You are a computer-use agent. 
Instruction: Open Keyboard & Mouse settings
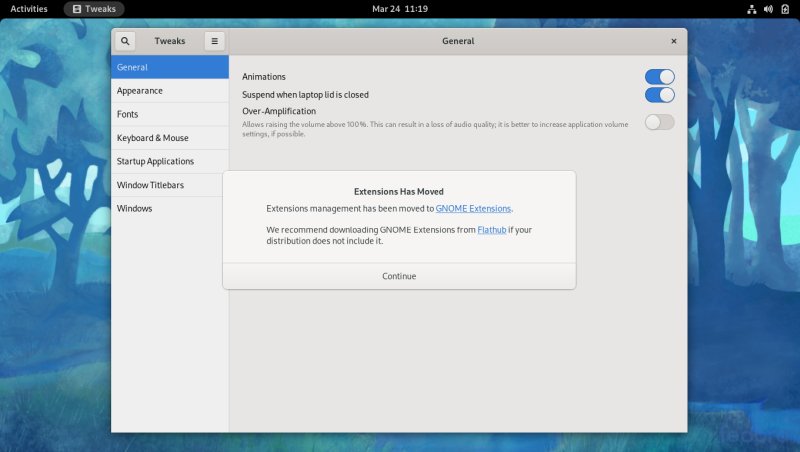coord(170,138)
